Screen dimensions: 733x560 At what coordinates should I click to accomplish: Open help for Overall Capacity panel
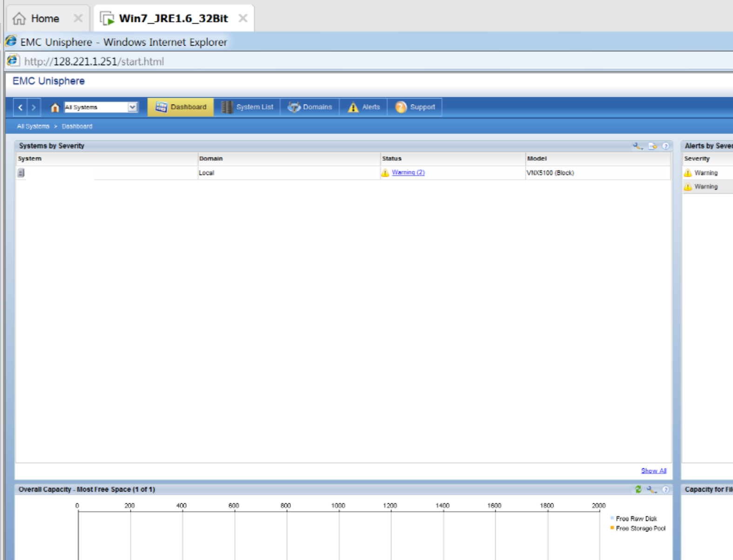coord(666,489)
